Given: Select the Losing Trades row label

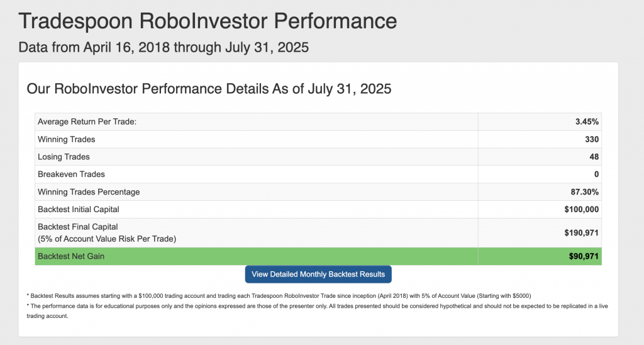Looking at the screenshot, I should (x=64, y=157).
